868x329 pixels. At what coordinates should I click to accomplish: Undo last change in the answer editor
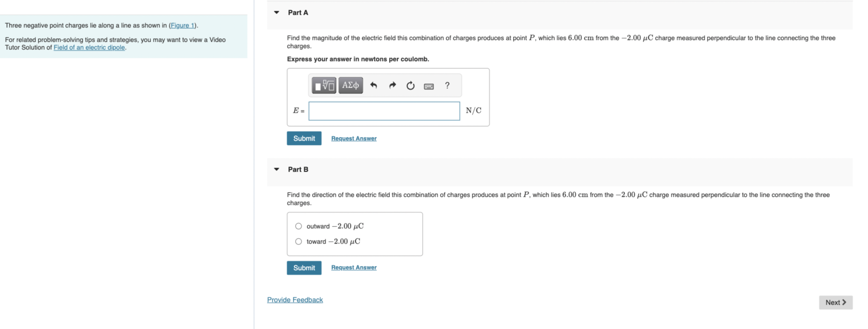(374, 85)
